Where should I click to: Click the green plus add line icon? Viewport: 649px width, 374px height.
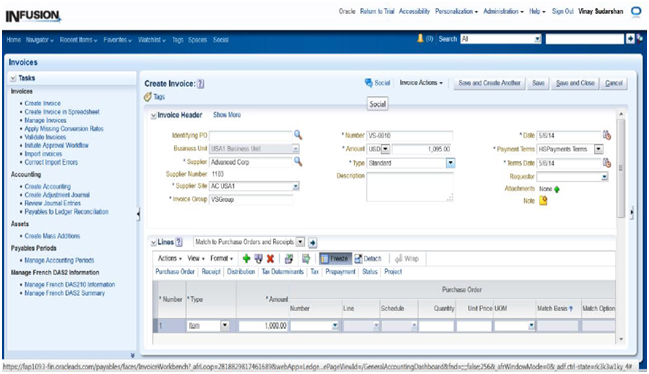246,259
